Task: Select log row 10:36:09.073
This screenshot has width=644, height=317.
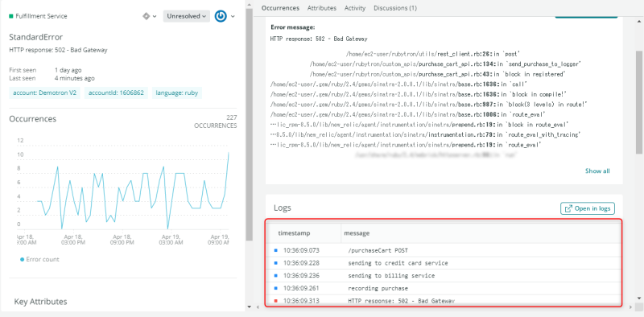Action: coord(444,250)
